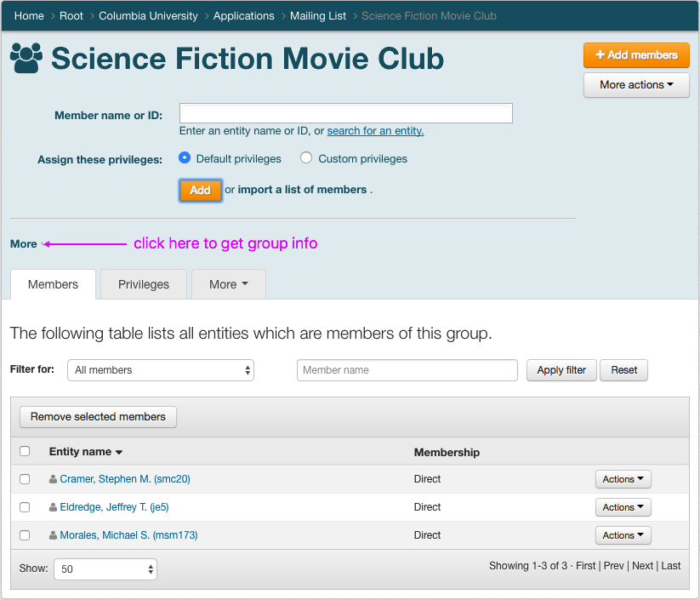Screen dimensions: 700x600
Task: Click Remove selected members button
Action: (x=98, y=417)
